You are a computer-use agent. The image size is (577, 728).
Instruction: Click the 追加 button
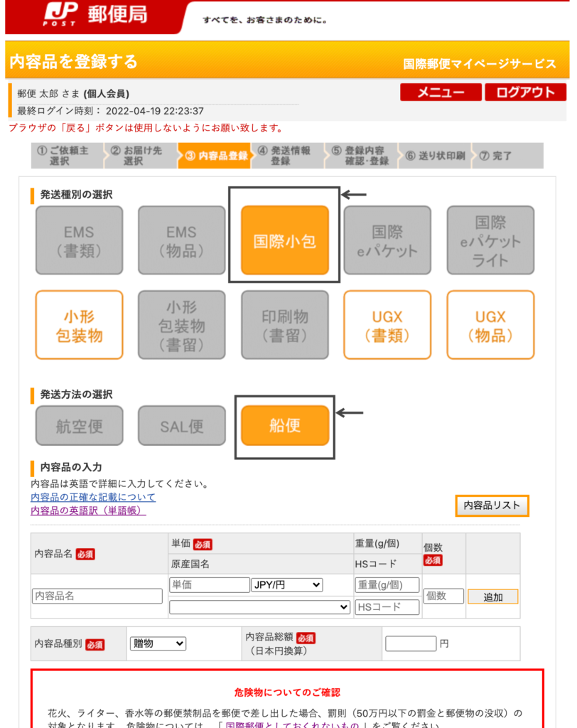pyautogui.click(x=492, y=597)
